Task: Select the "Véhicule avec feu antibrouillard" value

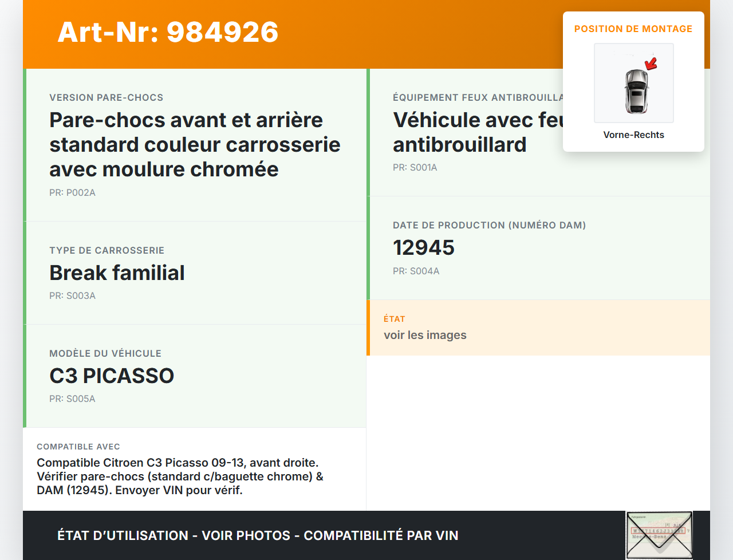Action: coord(478,132)
